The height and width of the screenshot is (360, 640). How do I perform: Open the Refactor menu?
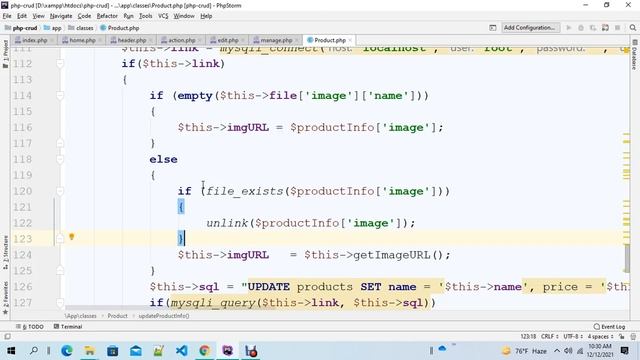pyautogui.click(x=107, y=16)
